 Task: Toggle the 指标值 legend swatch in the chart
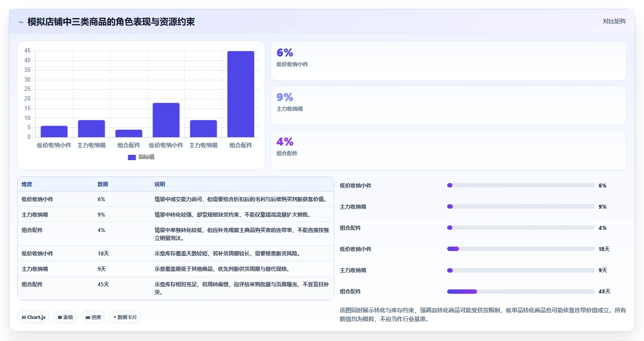tap(132, 157)
